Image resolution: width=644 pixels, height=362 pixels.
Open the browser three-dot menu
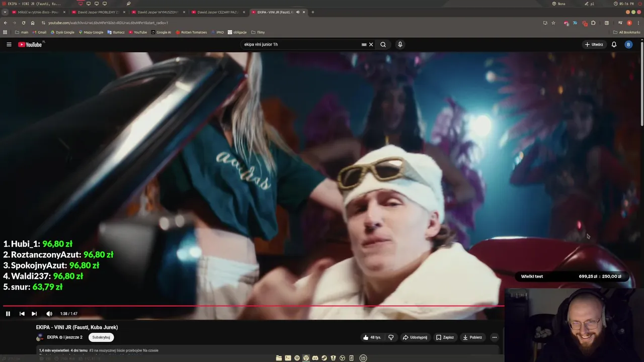coord(638,23)
